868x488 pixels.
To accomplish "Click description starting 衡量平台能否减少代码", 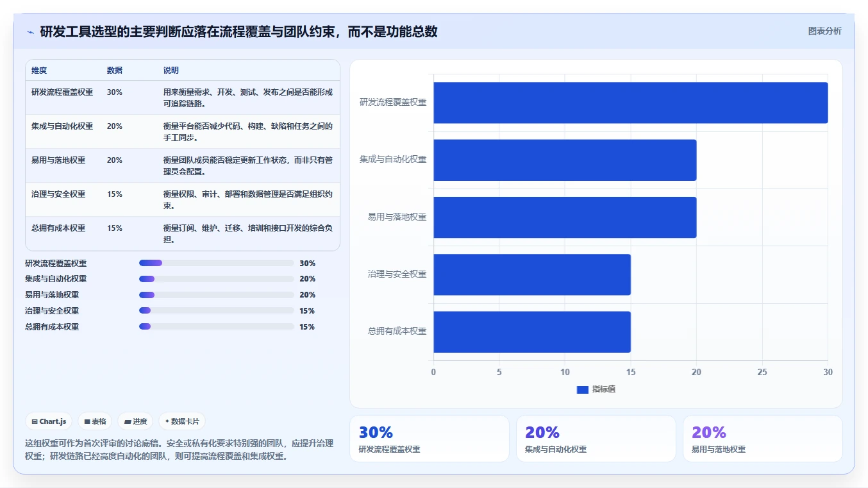I will click(x=248, y=132).
